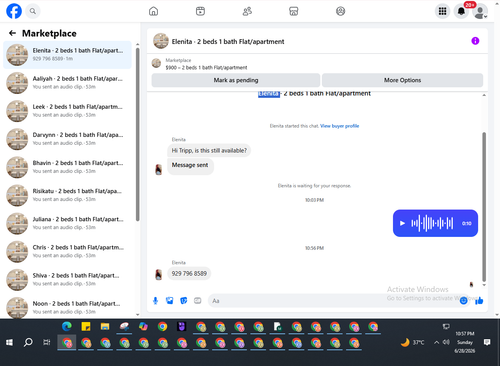
Task: Click the 929 796 8589 message bubble
Action: pos(189,273)
